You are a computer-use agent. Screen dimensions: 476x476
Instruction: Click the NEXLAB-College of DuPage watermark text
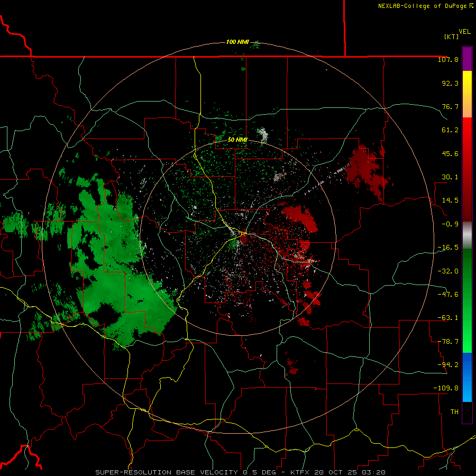point(425,6)
